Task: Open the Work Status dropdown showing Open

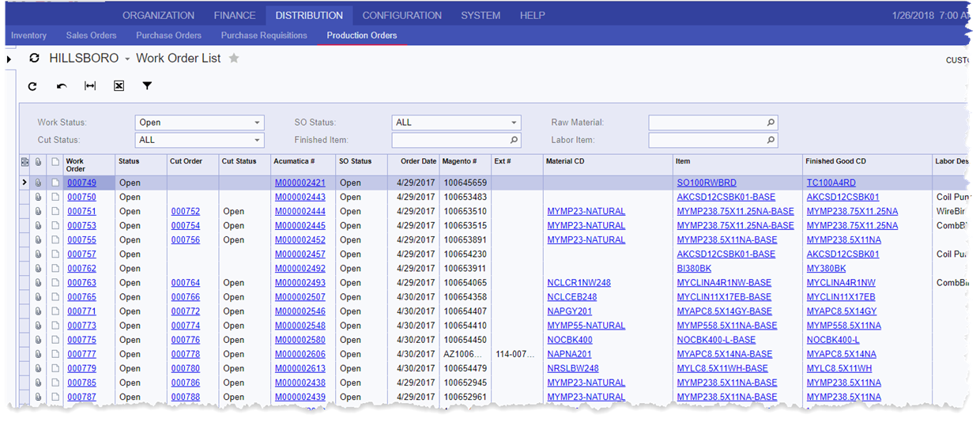Action: [199, 122]
